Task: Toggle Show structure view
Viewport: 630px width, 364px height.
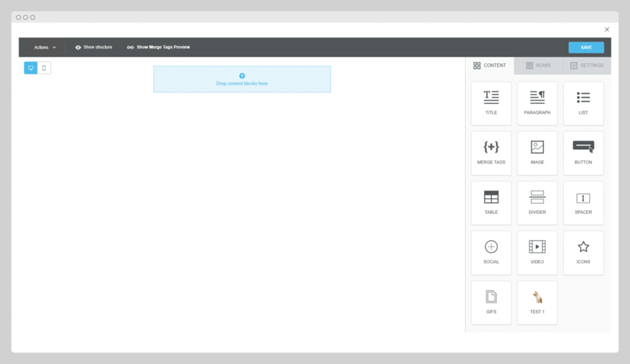Action: (x=93, y=47)
